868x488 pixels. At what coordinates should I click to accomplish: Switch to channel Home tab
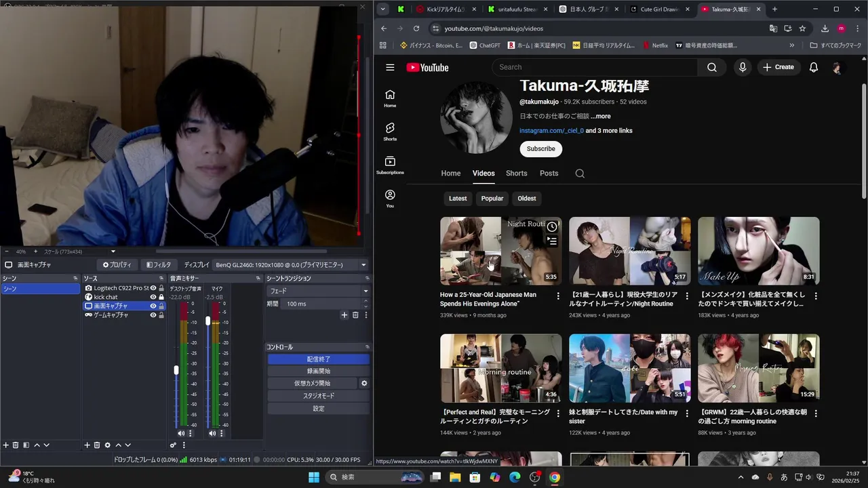(x=451, y=174)
